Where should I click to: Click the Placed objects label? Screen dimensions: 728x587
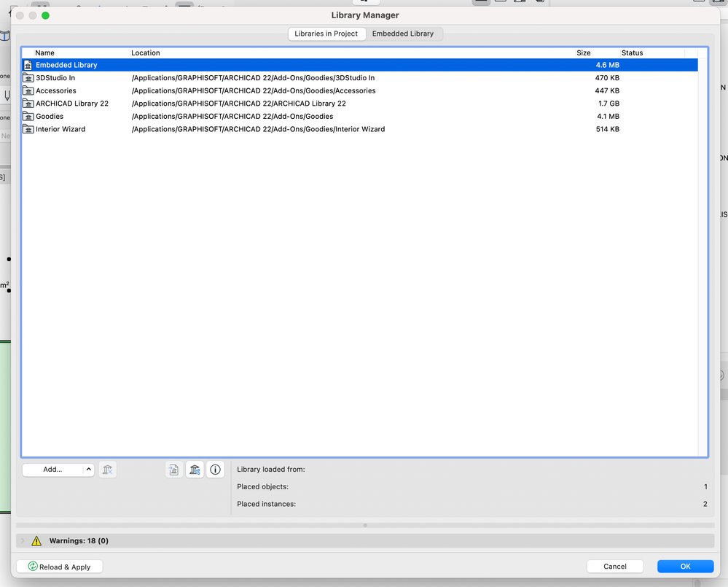262,486
